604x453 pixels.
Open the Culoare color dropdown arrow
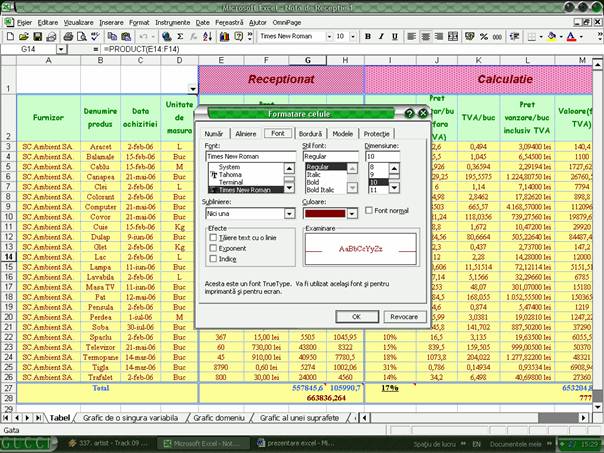[352, 213]
